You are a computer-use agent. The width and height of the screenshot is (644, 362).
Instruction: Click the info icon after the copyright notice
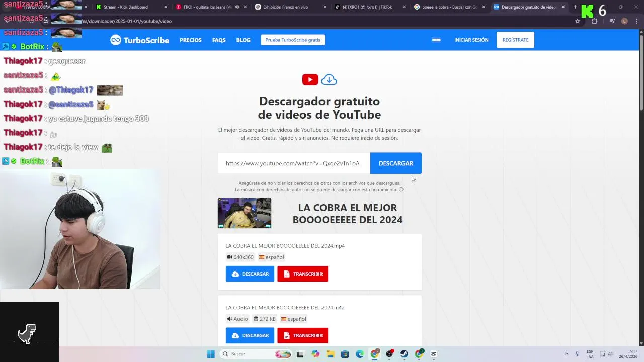click(401, 190)
